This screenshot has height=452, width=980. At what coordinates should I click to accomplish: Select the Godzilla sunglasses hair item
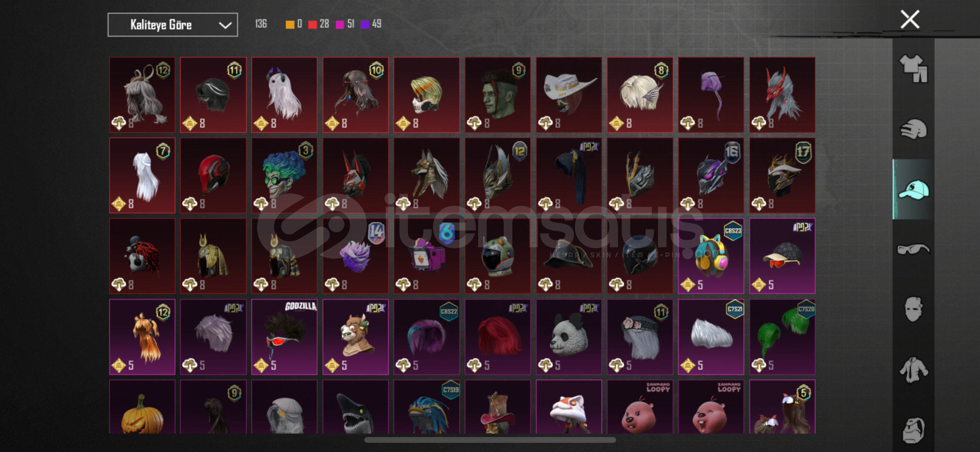click(x=284, y=337)
